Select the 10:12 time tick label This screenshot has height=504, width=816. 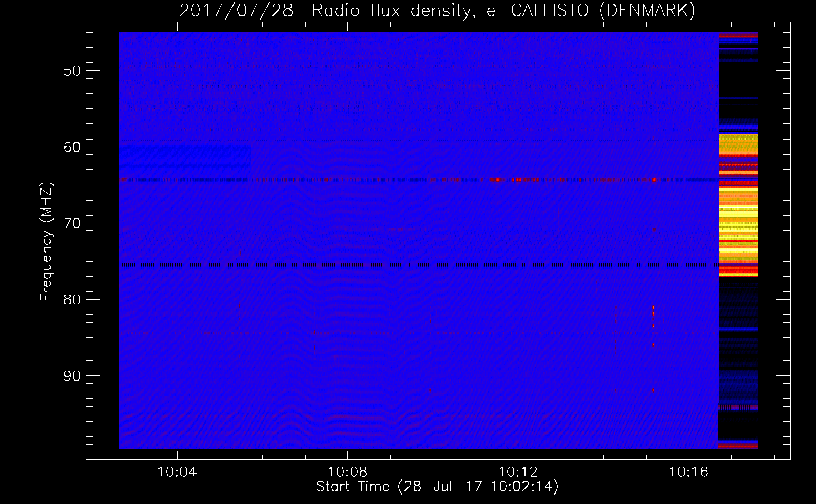click(518, 472)
